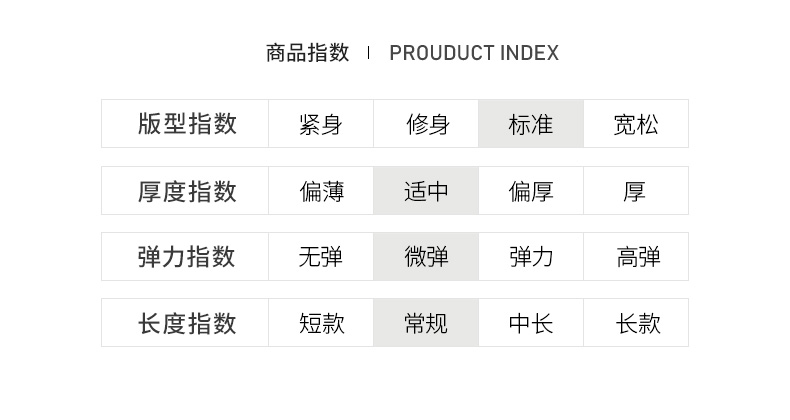
Task: Choose the 偏厚 thickness option
Action: 531,191
